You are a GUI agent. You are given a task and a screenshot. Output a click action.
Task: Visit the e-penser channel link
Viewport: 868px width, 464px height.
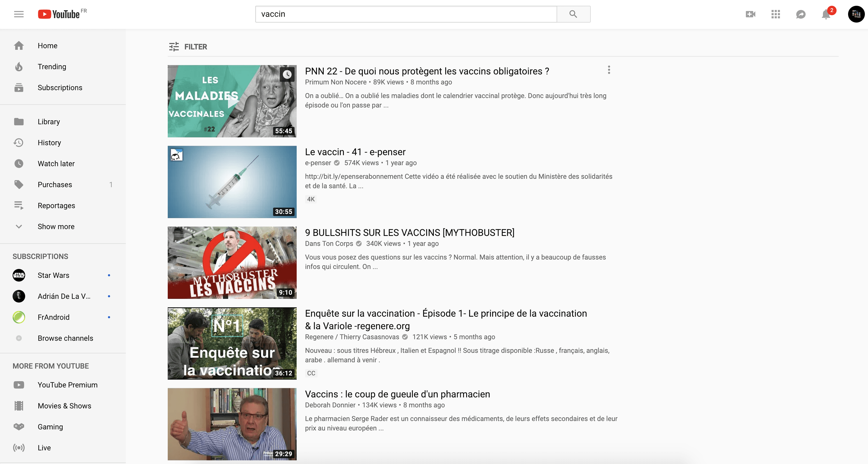click(x=318, y=163)
